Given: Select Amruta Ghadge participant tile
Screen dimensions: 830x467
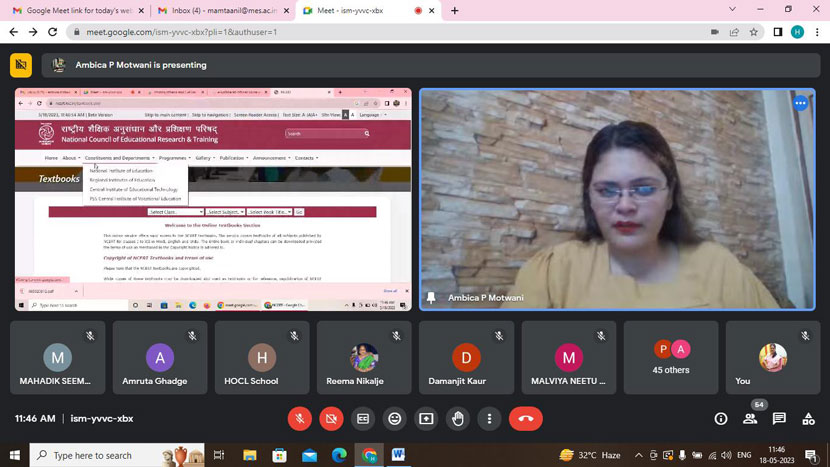Looking at the screenshot, I should tap(160, 357).
